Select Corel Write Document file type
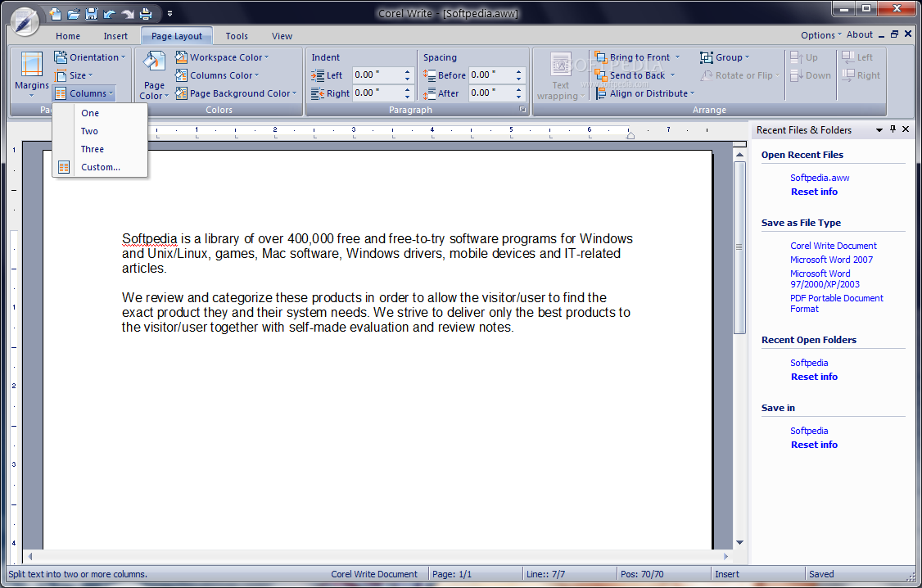Viewport: 922px width, 588px height. pyautogui.click(x=834, y=246)
